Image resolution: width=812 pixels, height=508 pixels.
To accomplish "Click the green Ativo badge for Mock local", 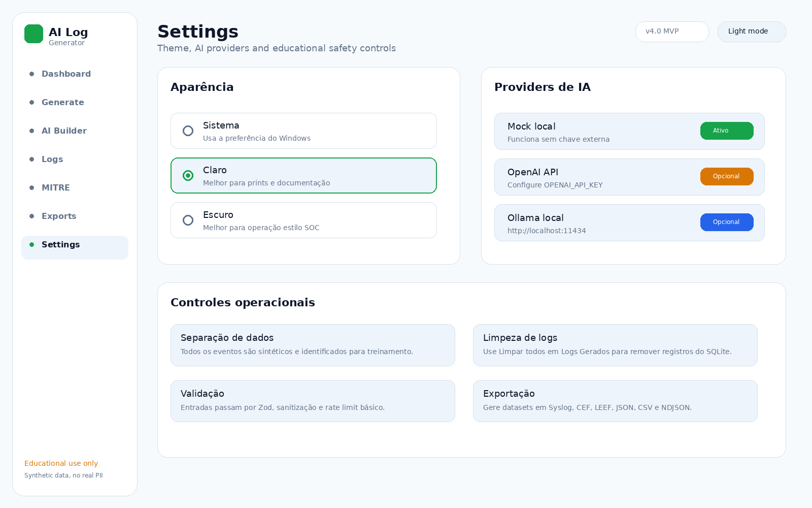I will (x=727, y=131).
